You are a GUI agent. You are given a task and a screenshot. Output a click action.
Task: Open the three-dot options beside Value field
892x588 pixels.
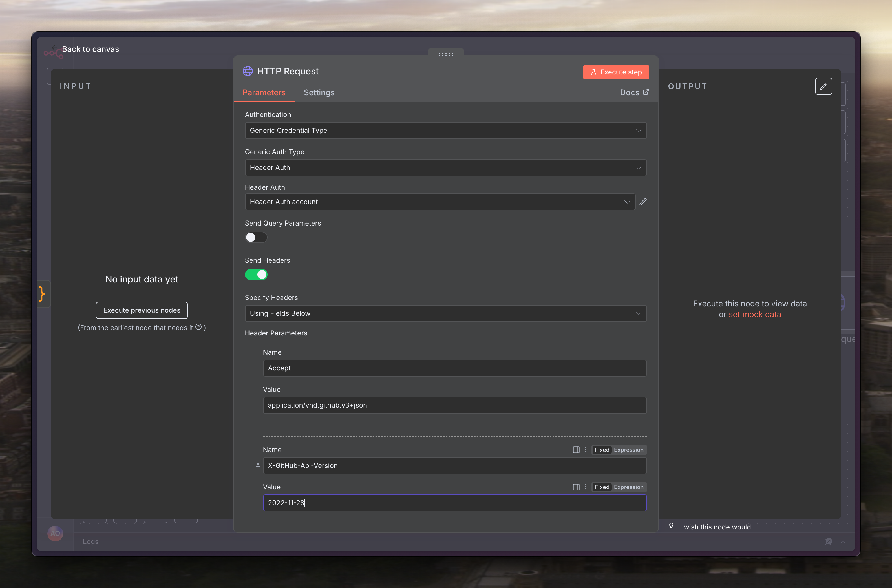pos(586,487)
